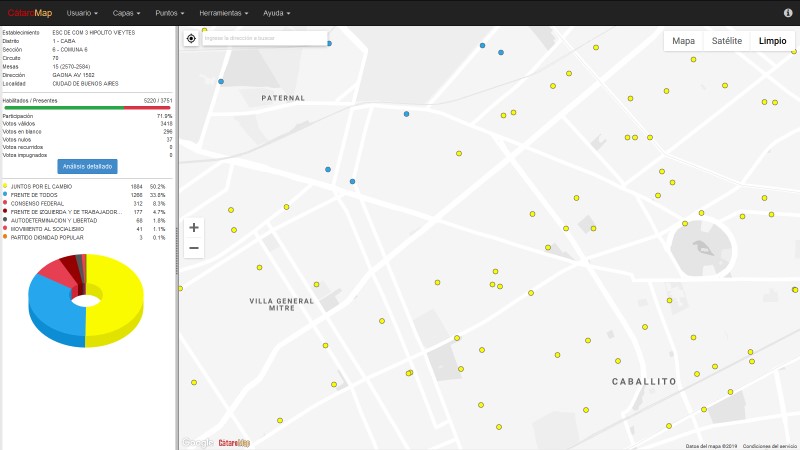This screenshot has width=800, height=450.
Task: Click the Votos en blanco row
Action: tap(87, 132)
